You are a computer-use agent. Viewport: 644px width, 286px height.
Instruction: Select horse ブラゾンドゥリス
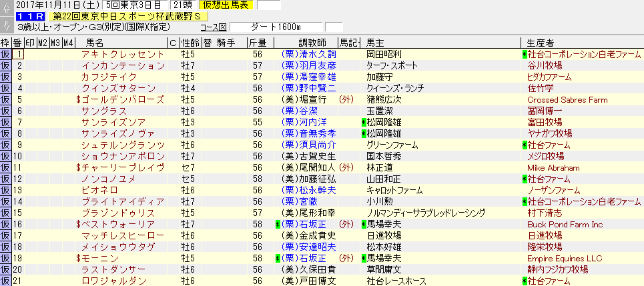[118, 213]
